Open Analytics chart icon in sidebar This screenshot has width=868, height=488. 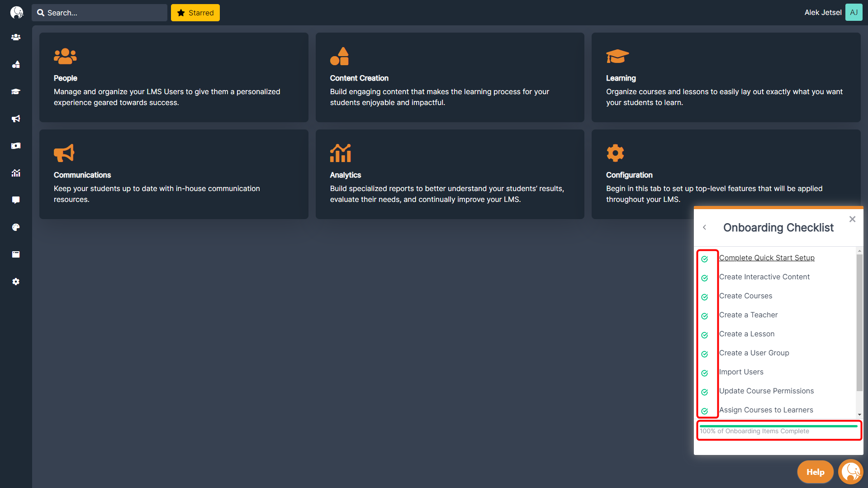point(16,173)
